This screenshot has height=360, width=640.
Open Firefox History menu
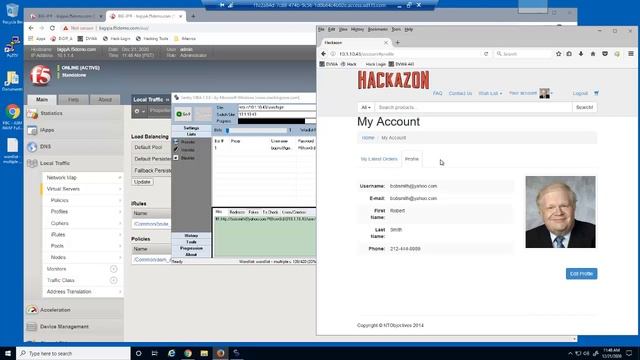[357, 29]
